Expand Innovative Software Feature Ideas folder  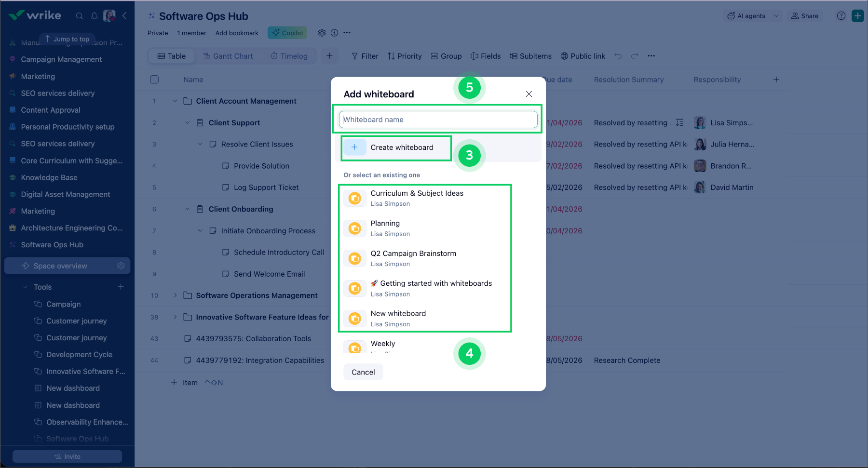[175, 317]
